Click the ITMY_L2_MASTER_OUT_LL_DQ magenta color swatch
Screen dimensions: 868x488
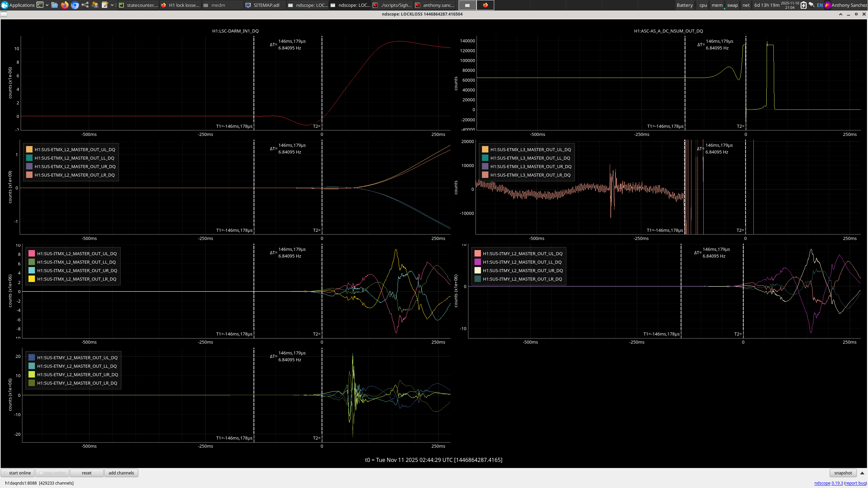pyautogui.click(x=478, y=262)
